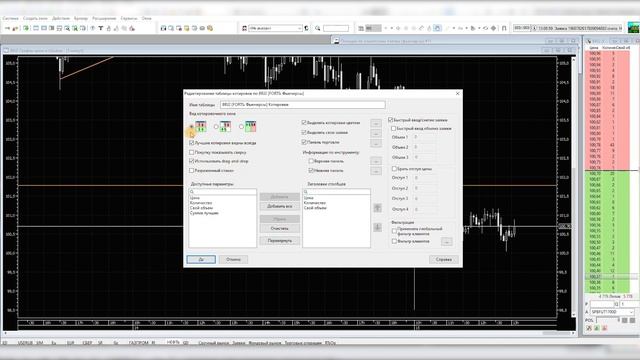The height and width of the screenshot is (360, 640).
Task: Click the green chart icon at the top right
Action: (633, 28)
